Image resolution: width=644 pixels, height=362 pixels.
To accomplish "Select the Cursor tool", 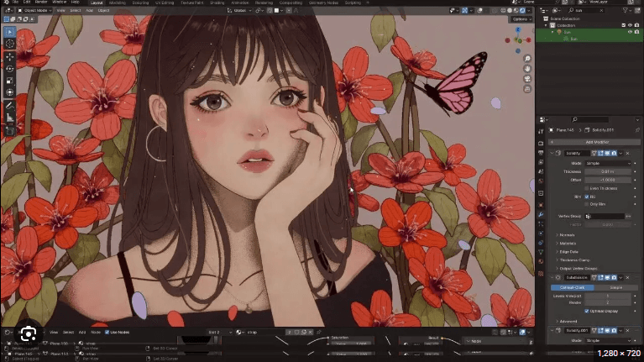I will 10,44.
